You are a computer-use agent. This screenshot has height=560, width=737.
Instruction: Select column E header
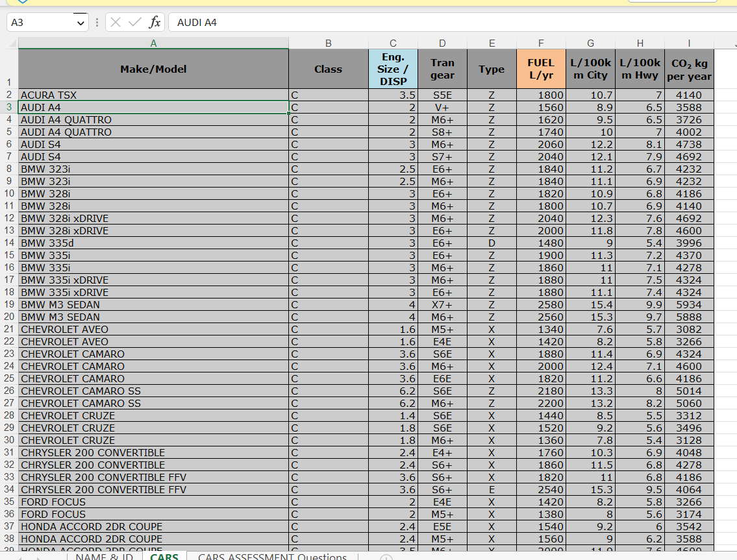click(492, 43)
